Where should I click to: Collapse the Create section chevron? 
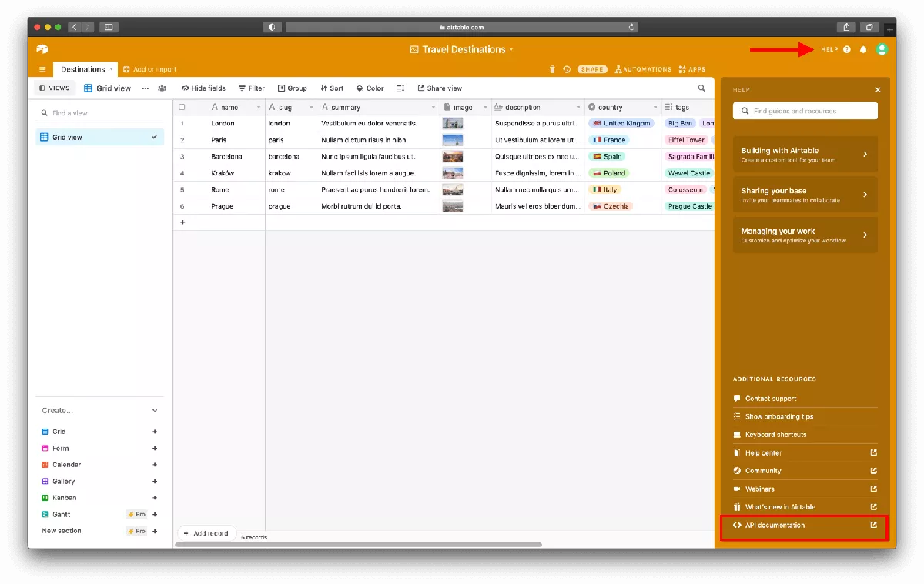155,411
